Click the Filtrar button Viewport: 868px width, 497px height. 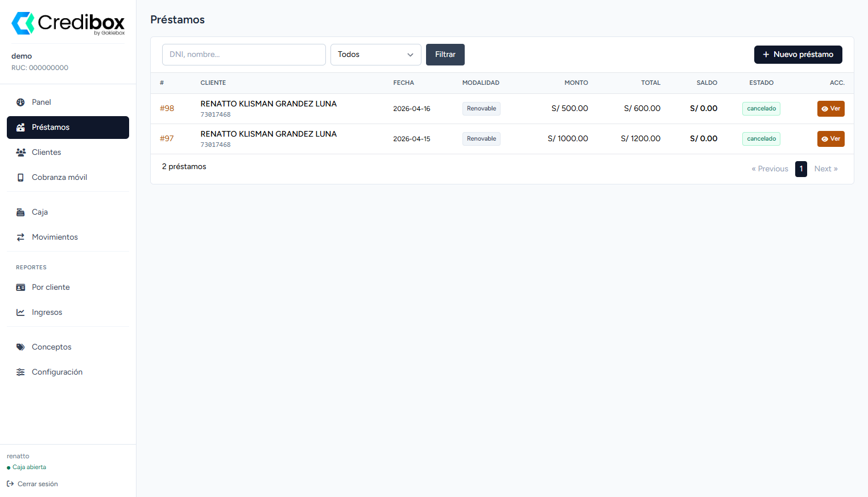click(x=445, y=55)
